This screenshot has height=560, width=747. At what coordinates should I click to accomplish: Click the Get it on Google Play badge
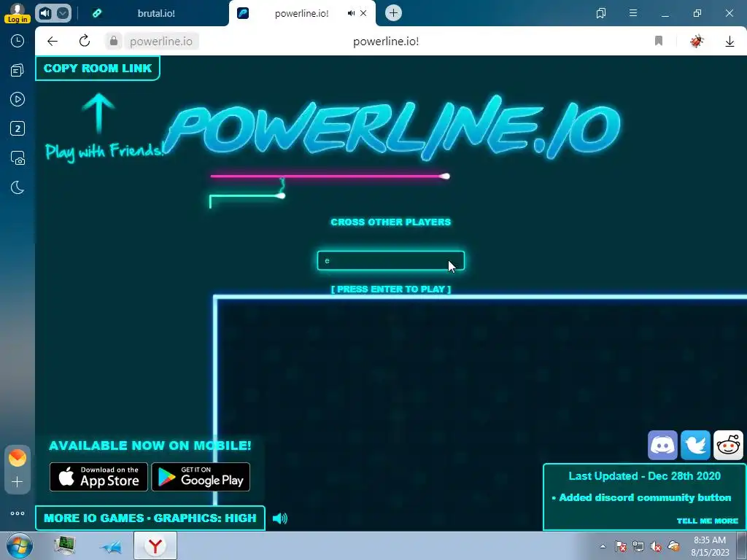tap(201, 477)
